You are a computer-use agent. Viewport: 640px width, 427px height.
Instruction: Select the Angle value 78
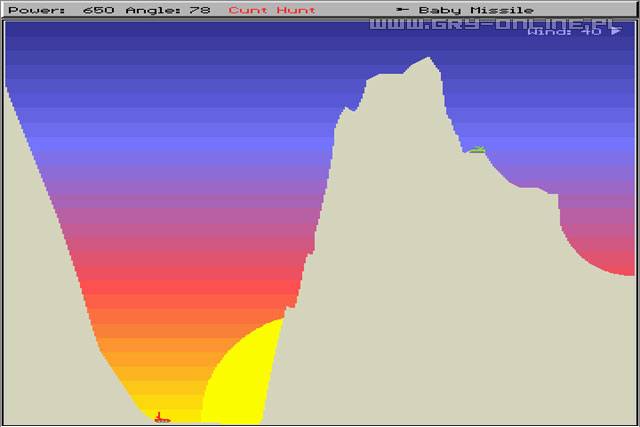coord(200,10)
